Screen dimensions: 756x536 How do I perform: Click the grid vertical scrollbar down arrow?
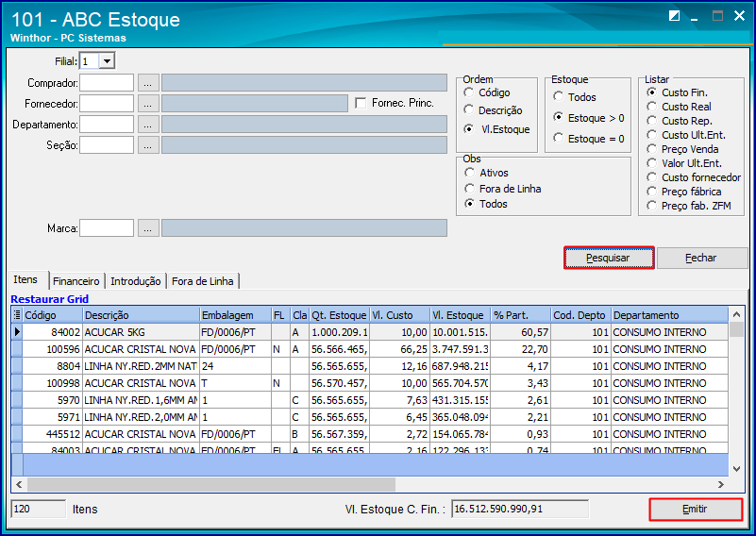click(x=736, y=468)
